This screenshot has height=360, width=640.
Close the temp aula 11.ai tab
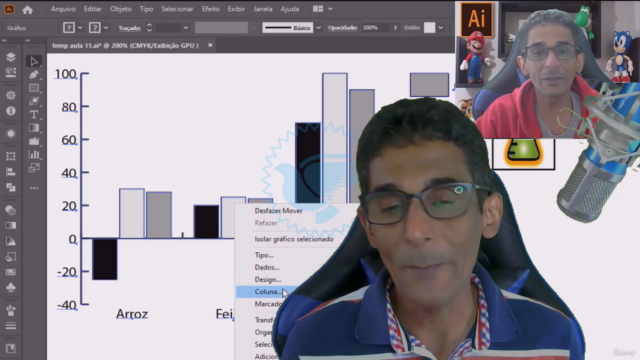tap(210, 45)
